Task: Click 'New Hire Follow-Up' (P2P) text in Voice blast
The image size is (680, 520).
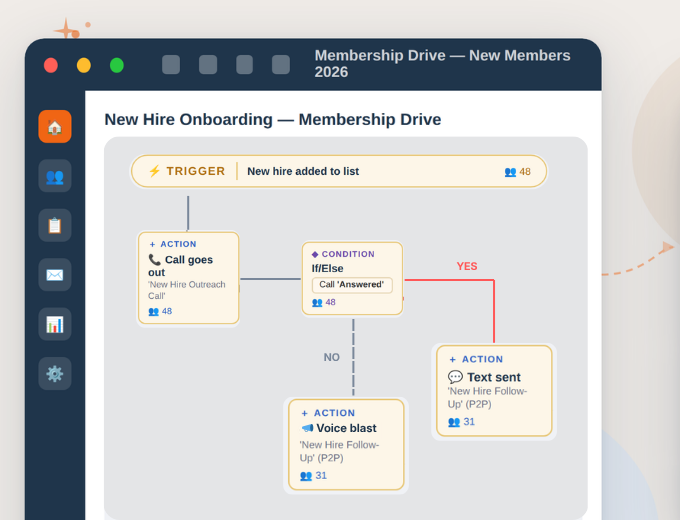Action: pyautogui.click(x=339, y=451)
